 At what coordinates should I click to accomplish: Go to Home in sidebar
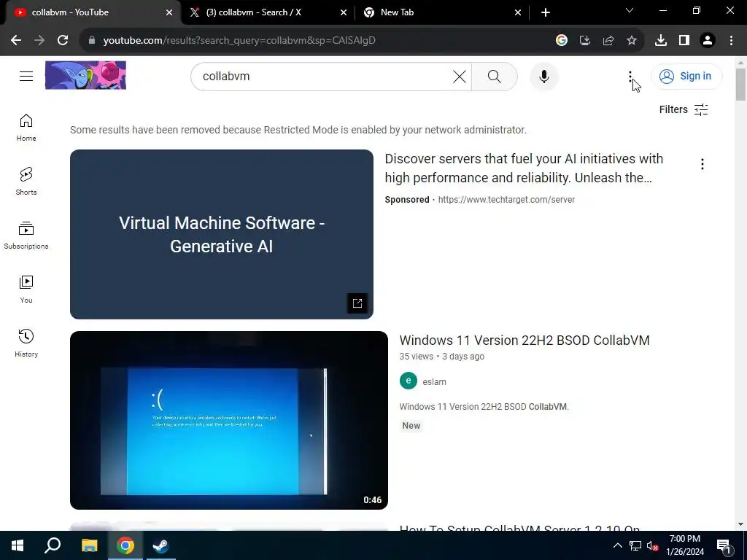pos(26,128)
